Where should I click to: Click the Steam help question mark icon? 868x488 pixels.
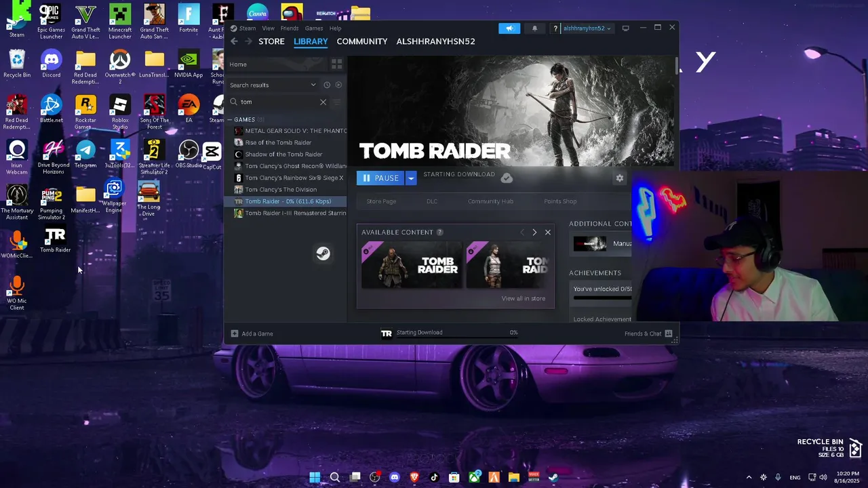pos(555,28)
